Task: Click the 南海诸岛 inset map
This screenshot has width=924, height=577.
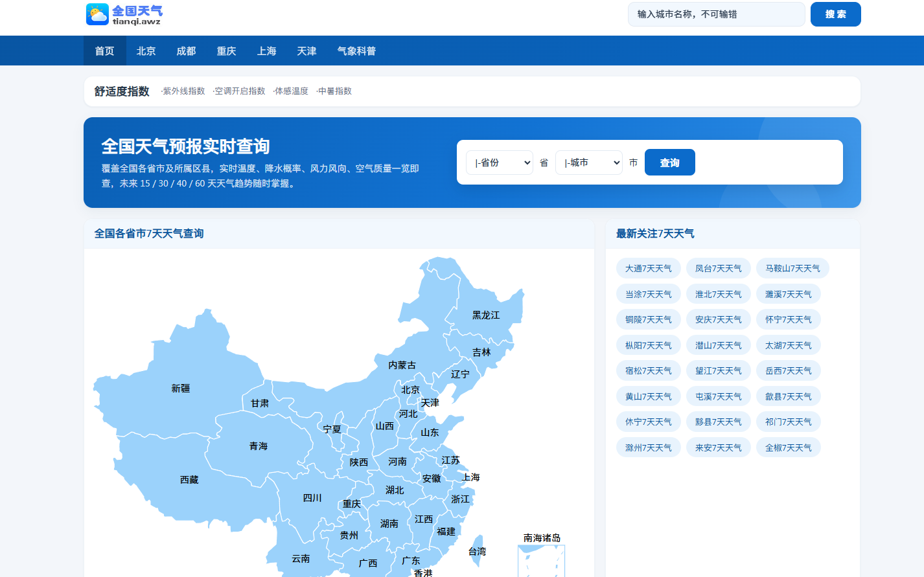Action: point(542,561)
